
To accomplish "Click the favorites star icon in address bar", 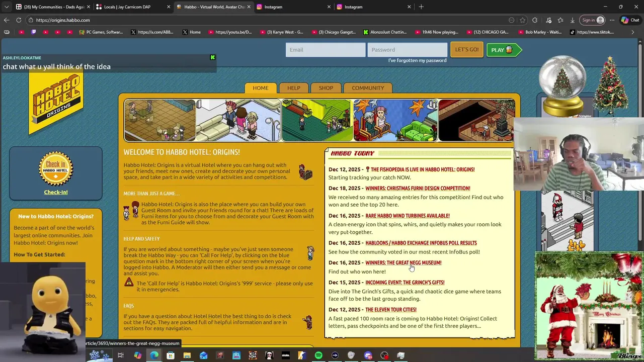I will [523, 20].
